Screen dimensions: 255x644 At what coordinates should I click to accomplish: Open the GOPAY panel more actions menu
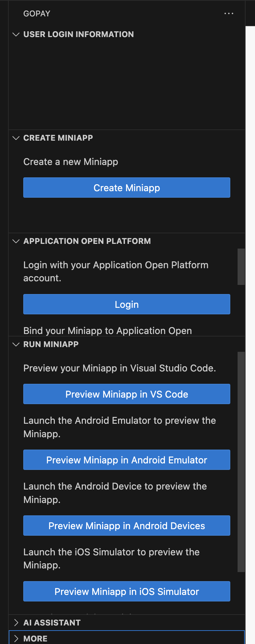click(x=229, y=13)
